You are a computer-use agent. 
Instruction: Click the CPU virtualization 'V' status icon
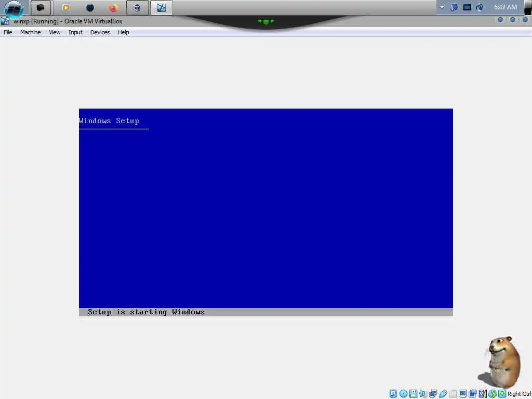[x=482, y=394]
